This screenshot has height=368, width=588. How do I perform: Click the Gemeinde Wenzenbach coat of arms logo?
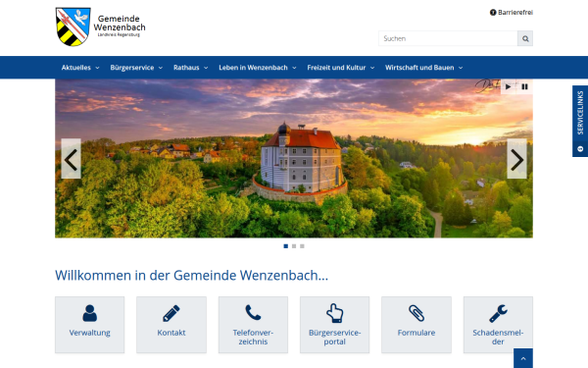coord(73,26)
